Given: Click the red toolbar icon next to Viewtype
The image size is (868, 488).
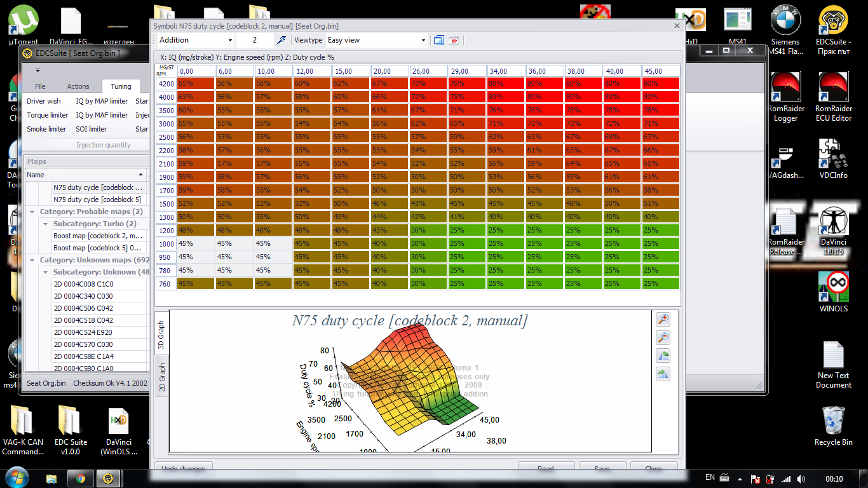Looking at the screenshot, I should point(454,40).
